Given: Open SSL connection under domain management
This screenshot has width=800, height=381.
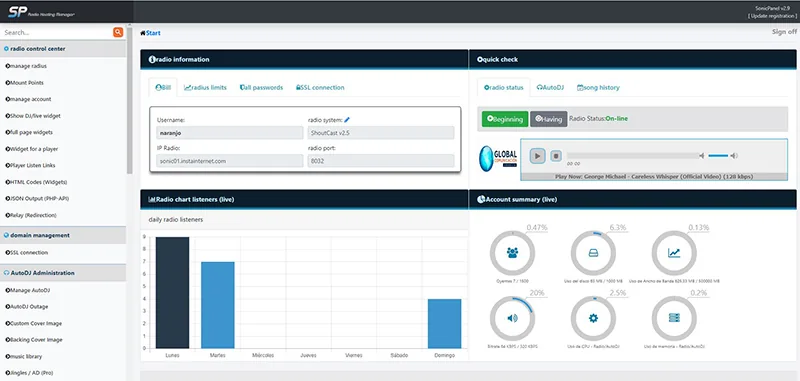Looking at the screenshot, I should tap(27, 252).
